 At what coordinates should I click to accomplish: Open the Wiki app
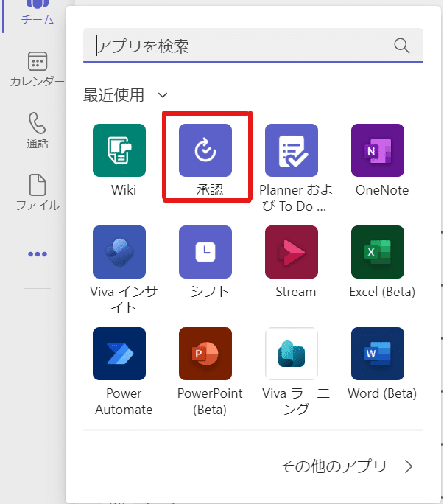tap(119, 150)
